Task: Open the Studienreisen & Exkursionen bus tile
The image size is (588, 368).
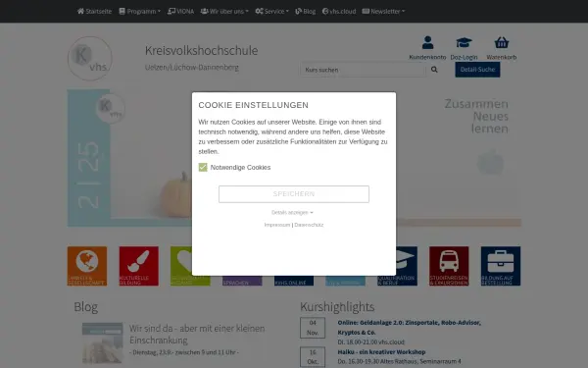Action: coord(449,266)
